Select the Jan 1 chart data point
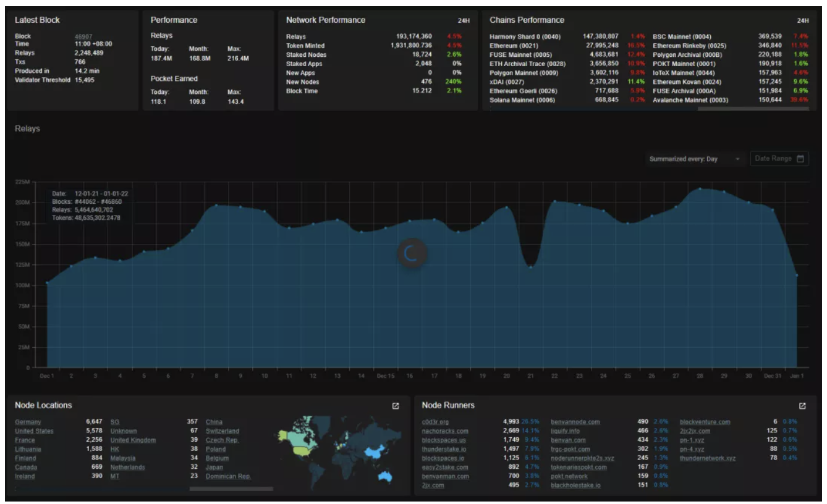 tap(797, 275)
